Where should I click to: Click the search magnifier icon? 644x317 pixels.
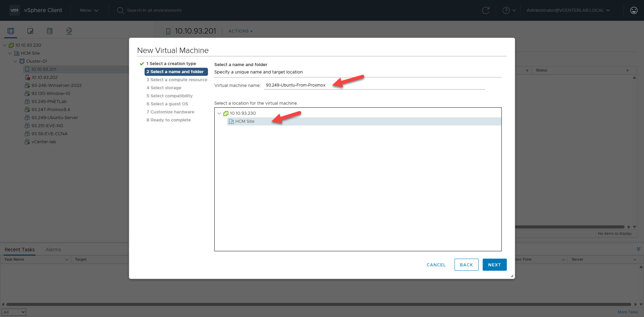(x=120, y=10)
